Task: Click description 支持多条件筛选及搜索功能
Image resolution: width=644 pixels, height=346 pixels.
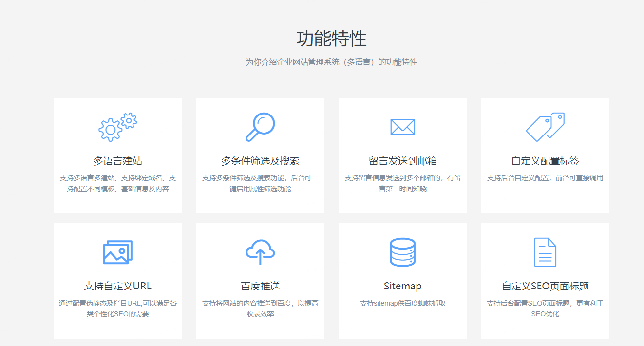Action: click(x=260, y=183)
